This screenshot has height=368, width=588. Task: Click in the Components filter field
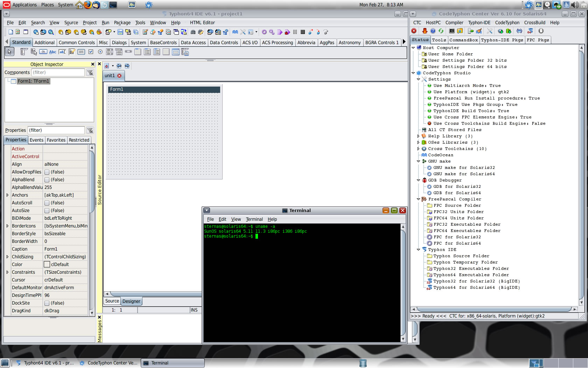tap(58, 73)
